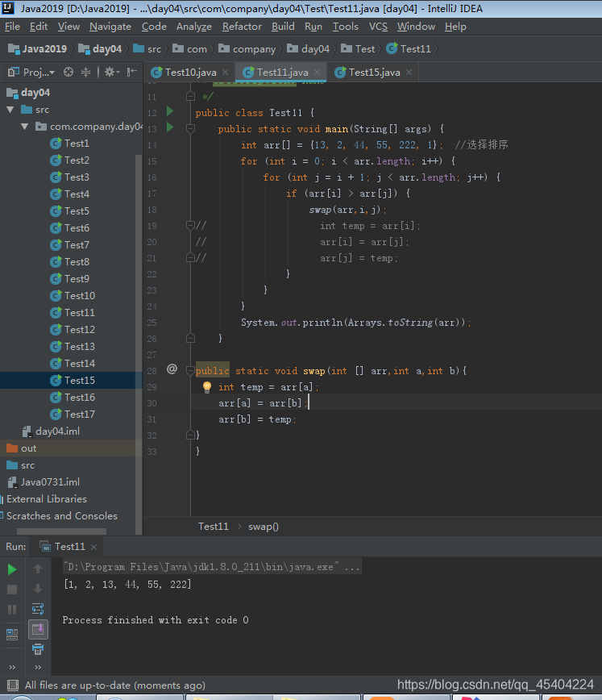Select Test17 in project tree
This screenshot has height=700, width=602.
pyautogui.click(x=73, y=415)
